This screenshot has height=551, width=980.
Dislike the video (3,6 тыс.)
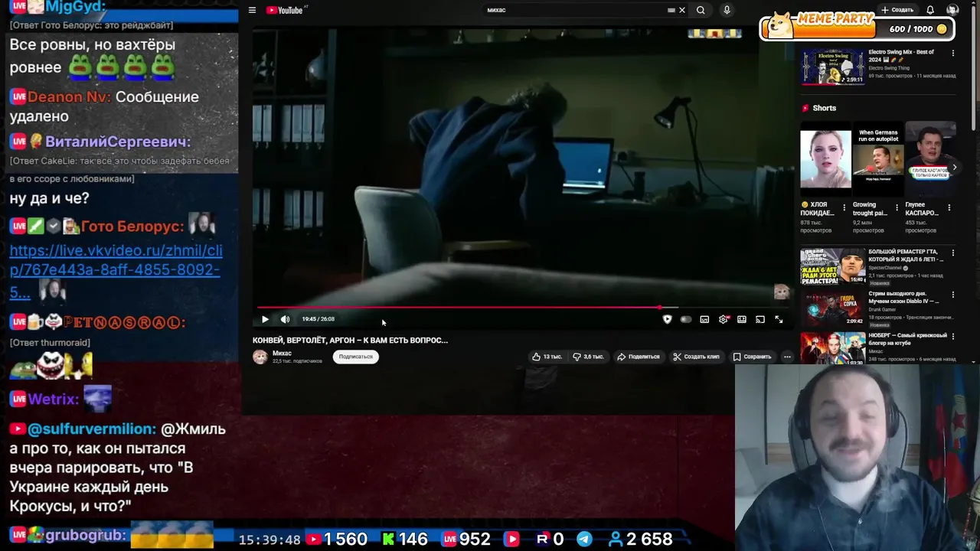tap(588, 357)
